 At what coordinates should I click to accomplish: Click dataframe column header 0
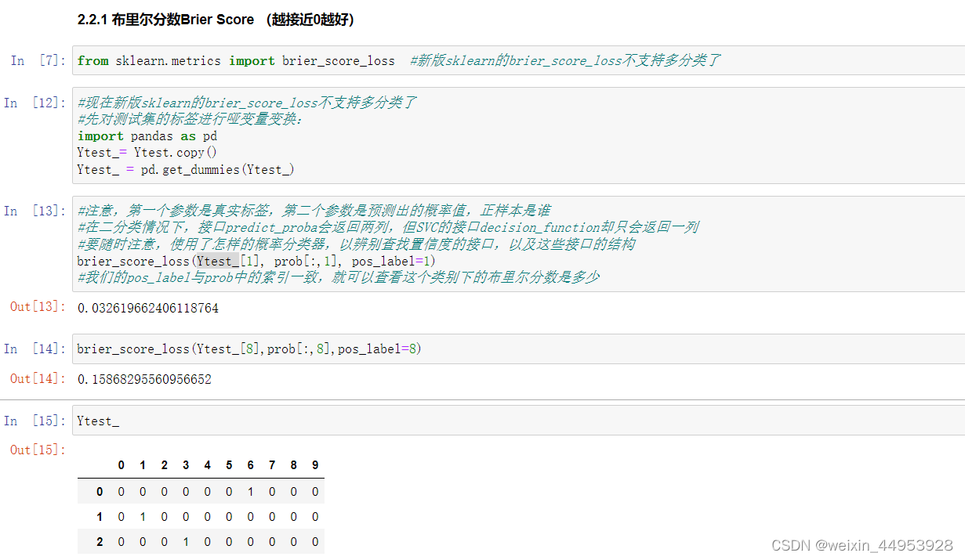point(121,465)
